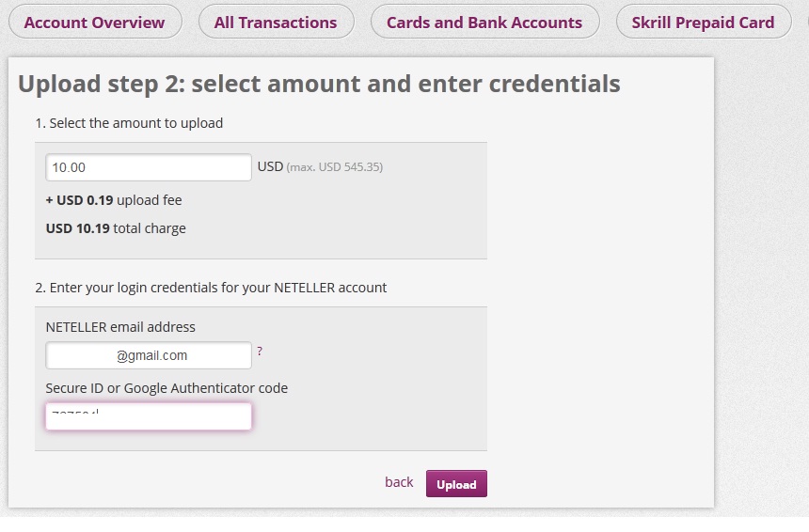Go to Cards and Bank Accounts
The width and height of the screenshot is (809, 532).
pyautogui.click(x=484, y=23)
